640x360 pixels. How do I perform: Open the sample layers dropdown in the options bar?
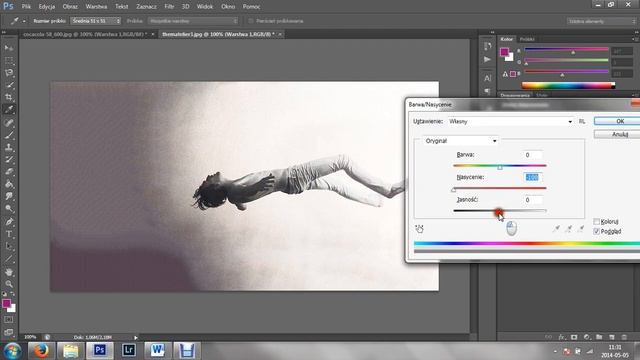(x=193, y=21)
